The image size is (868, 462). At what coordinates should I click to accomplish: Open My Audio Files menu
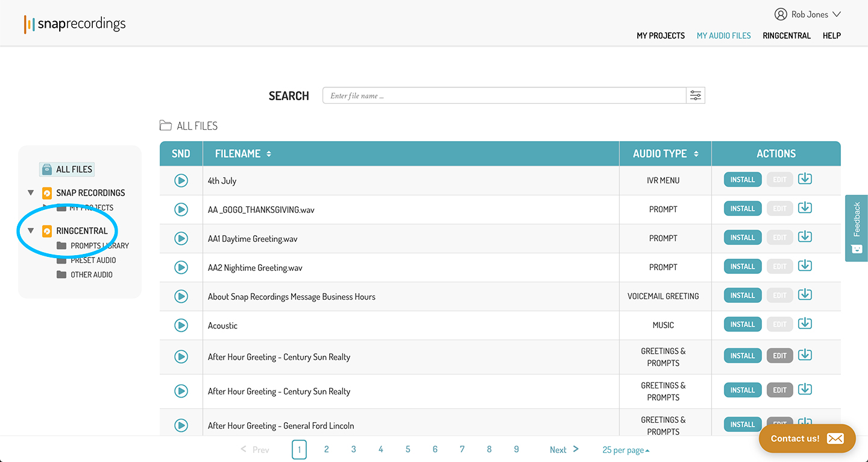724,36
